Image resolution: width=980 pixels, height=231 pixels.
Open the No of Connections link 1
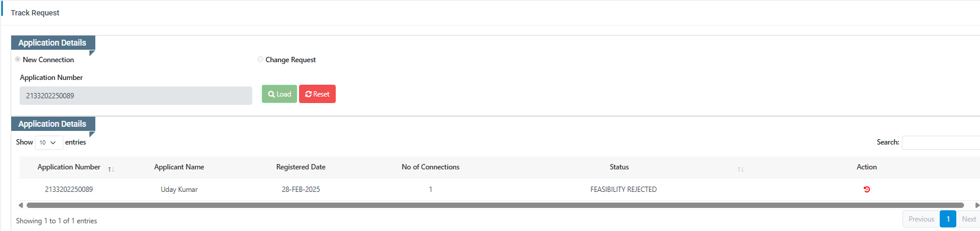pos(430,190)
